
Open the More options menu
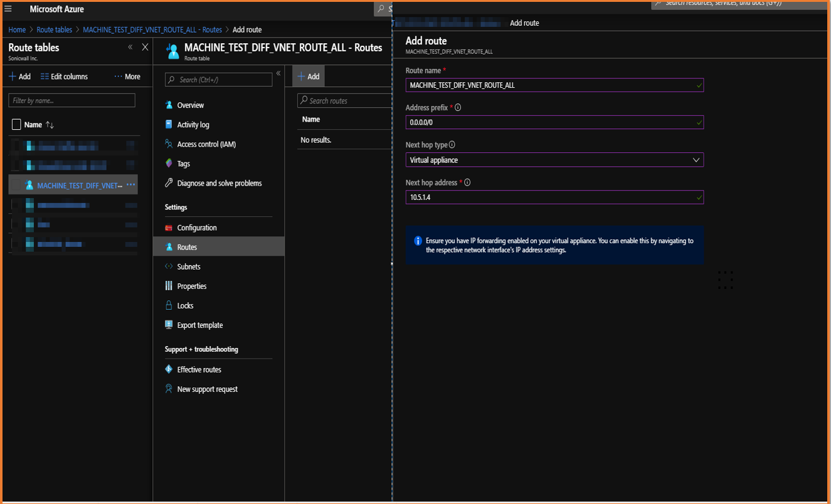point(127,76)
